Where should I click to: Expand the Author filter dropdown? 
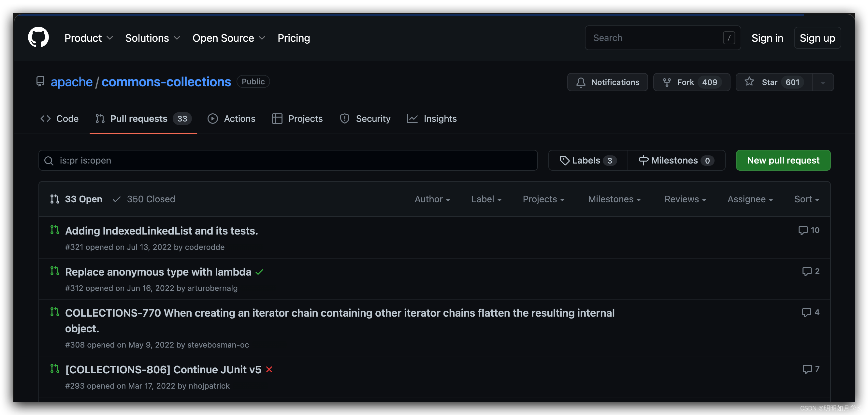coord(432,199)
